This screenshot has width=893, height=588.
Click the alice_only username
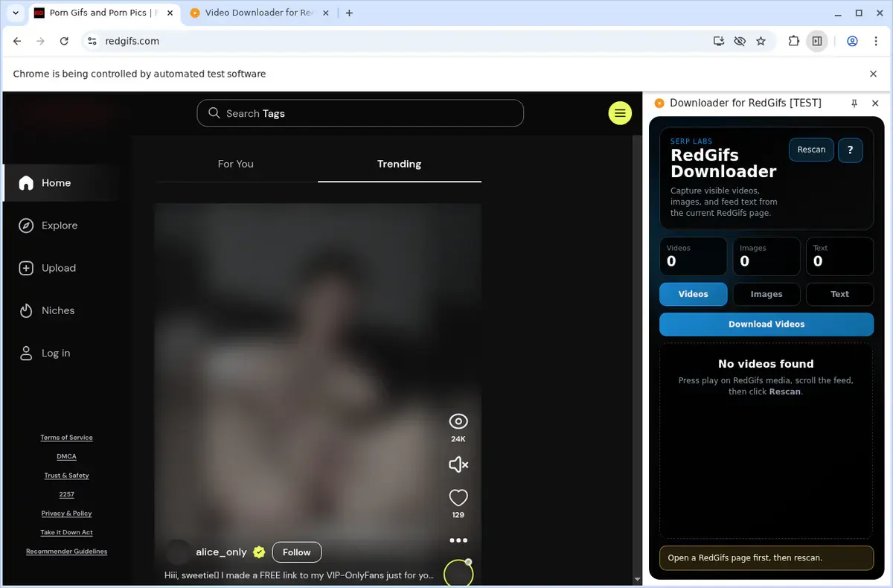tap(221, 552)
